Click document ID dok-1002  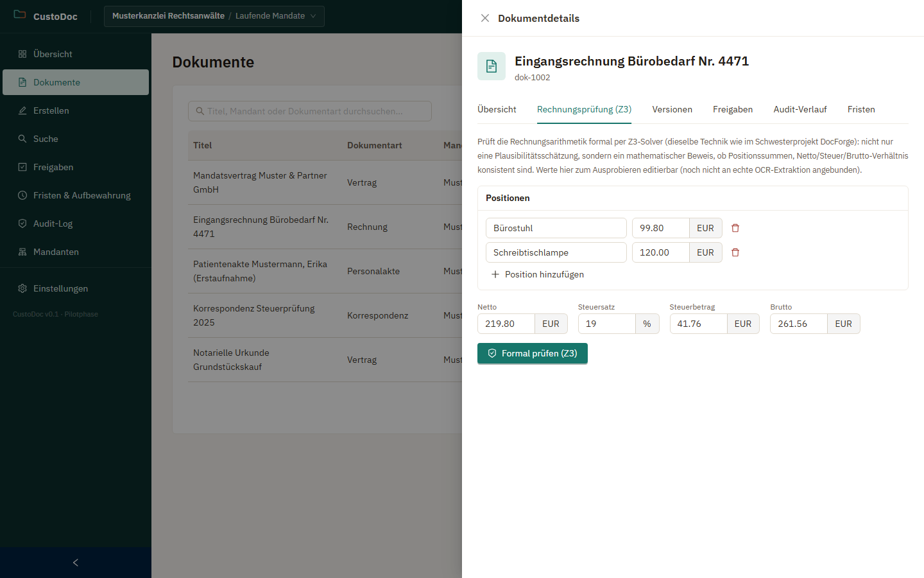(533, 77)
